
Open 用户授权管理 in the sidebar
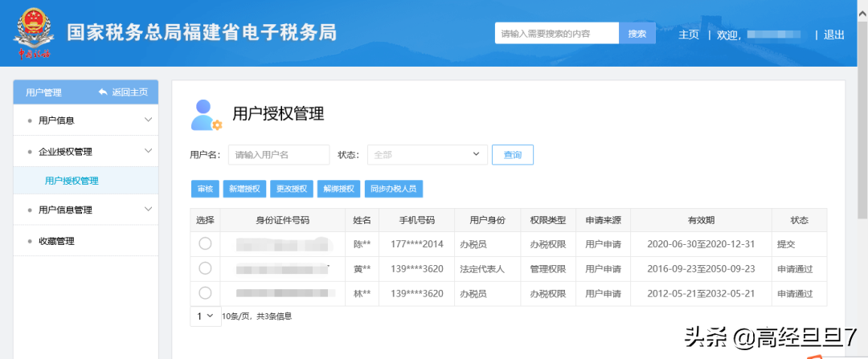(x=72, y=181)
